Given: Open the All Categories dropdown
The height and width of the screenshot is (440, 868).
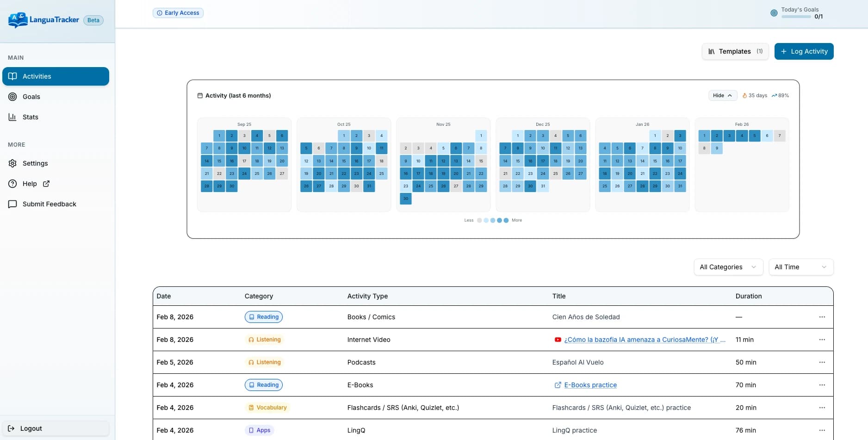Looking at the screenshot, I should point(728,267).
